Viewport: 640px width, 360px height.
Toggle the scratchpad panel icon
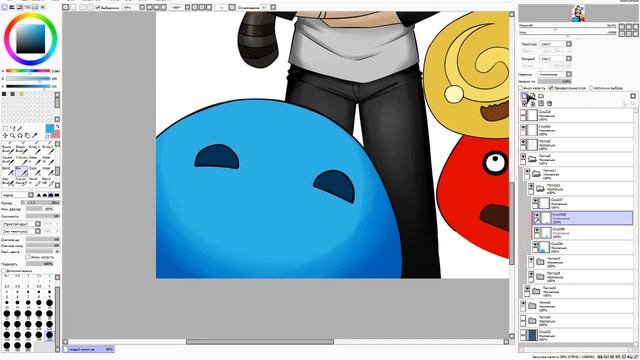43,7
